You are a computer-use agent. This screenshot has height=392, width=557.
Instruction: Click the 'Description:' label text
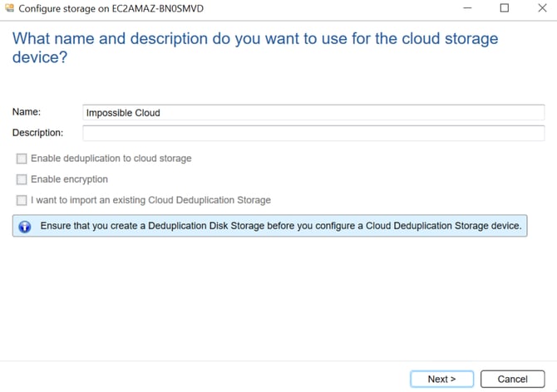[37, 133]
